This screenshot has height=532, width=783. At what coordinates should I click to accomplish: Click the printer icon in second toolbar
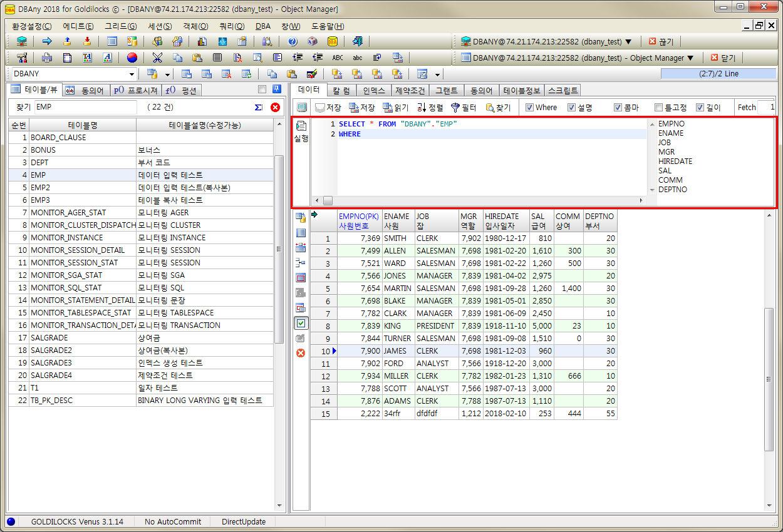[47, 58]
